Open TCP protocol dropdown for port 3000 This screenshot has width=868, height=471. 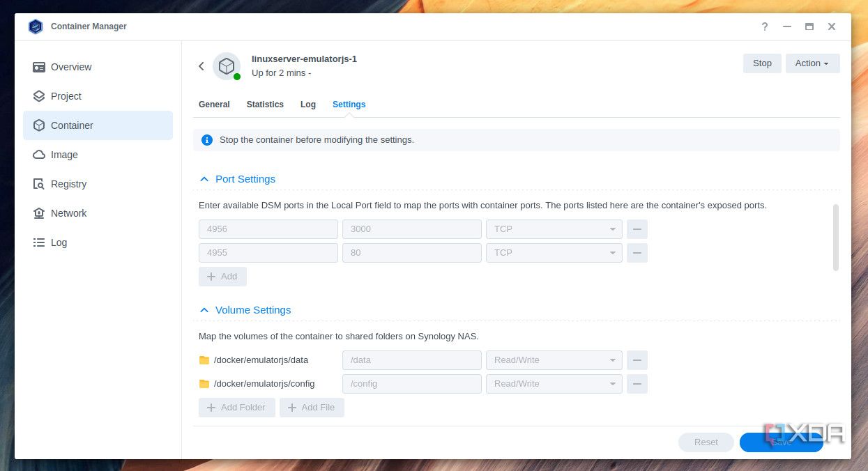point(554,229)
